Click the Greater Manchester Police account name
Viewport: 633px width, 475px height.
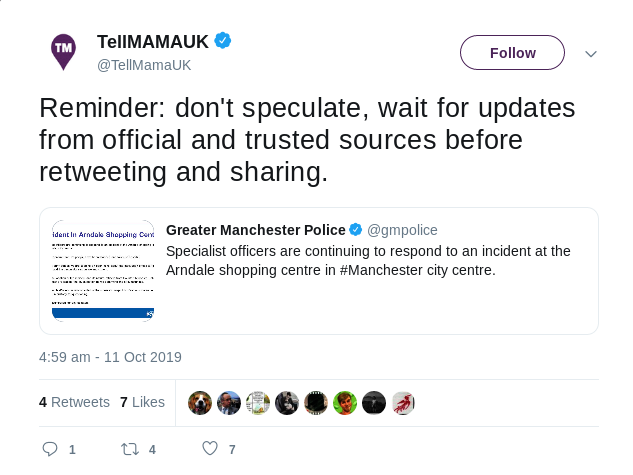coord(255,230)
